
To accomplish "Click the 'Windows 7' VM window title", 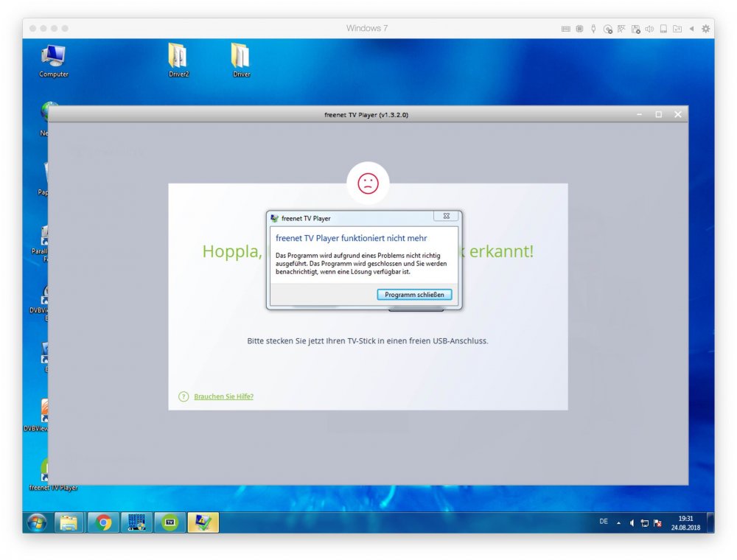I will tap(367, 28).
